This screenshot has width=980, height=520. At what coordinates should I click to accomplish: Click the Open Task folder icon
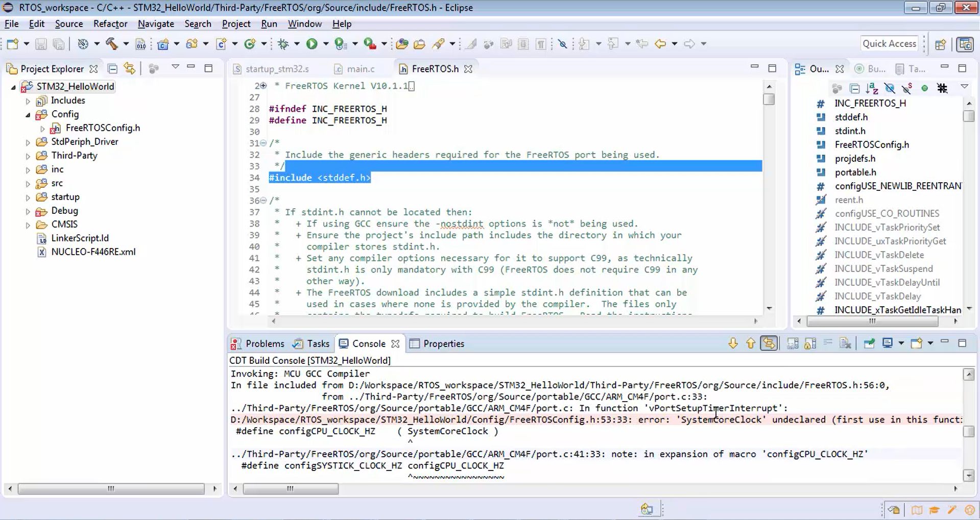[419, 44]
